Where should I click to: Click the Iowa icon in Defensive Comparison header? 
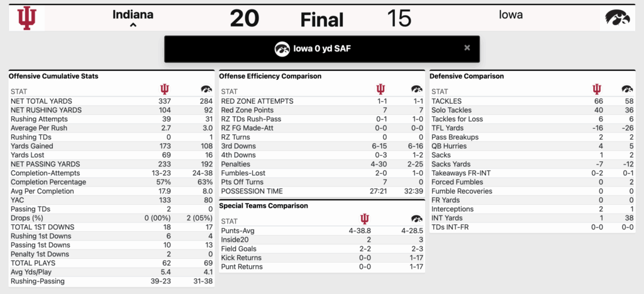click(627, 89)
